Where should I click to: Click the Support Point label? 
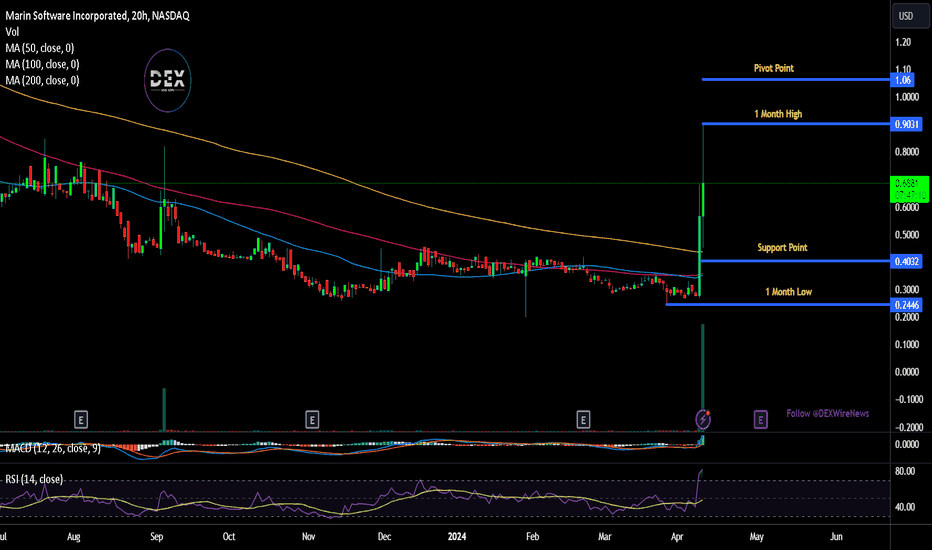(782, 247)
